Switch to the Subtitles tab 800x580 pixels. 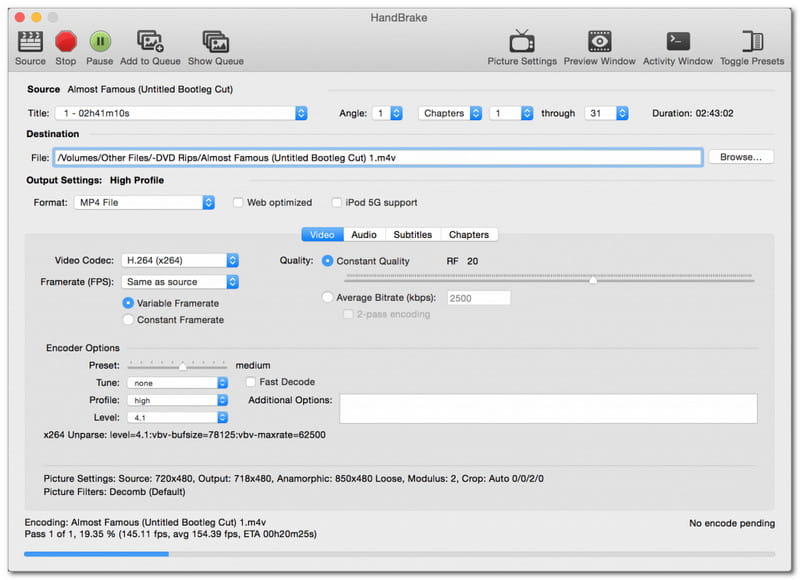pyautogui.click(x=412, y=235)
